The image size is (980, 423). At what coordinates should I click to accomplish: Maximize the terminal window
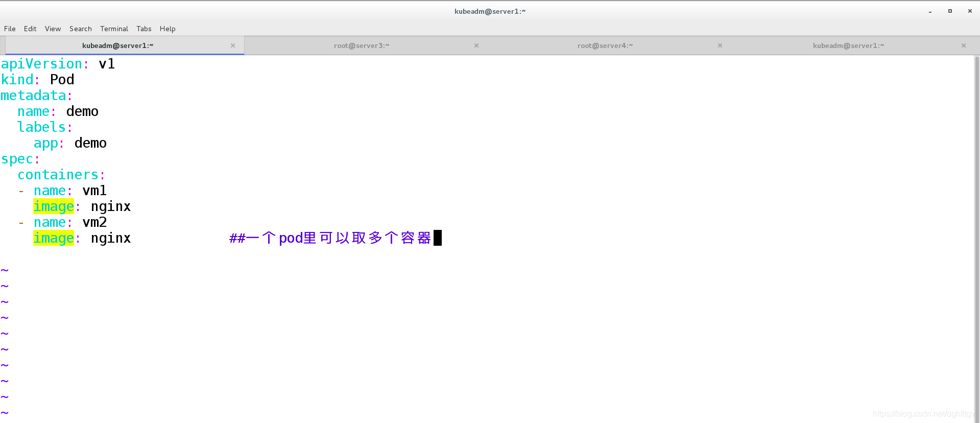point(950,11)
